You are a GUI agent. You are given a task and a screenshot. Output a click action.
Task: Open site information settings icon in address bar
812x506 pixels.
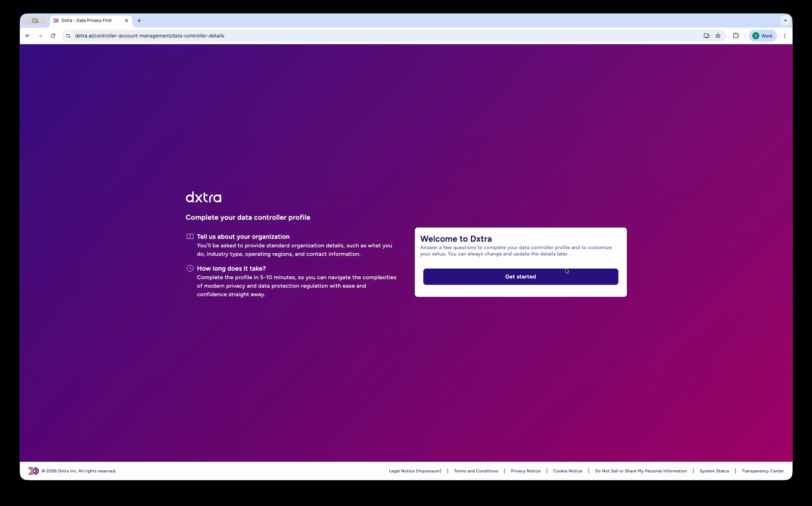coord(68,36)
